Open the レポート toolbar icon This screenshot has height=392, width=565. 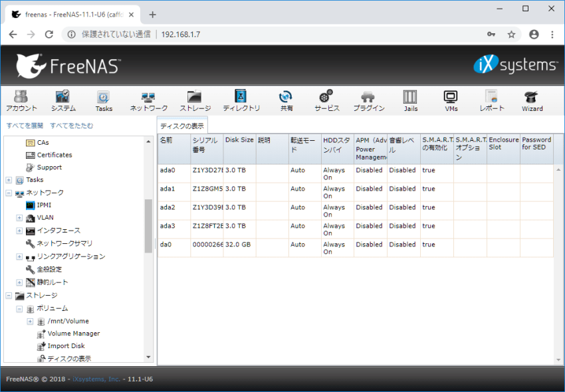pyautogui.click(x=491, y=101)
